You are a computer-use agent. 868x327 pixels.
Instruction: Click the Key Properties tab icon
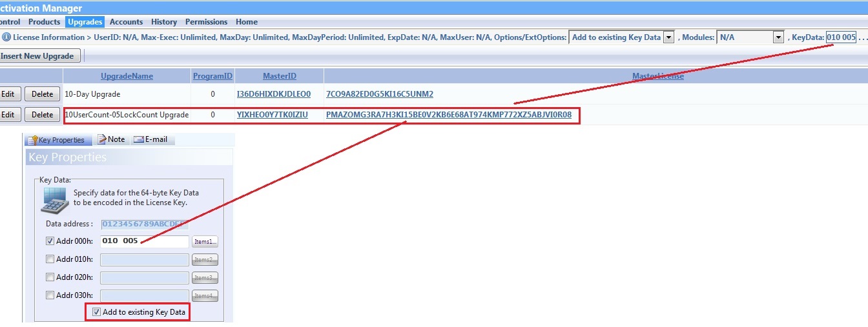pos(32,139)
